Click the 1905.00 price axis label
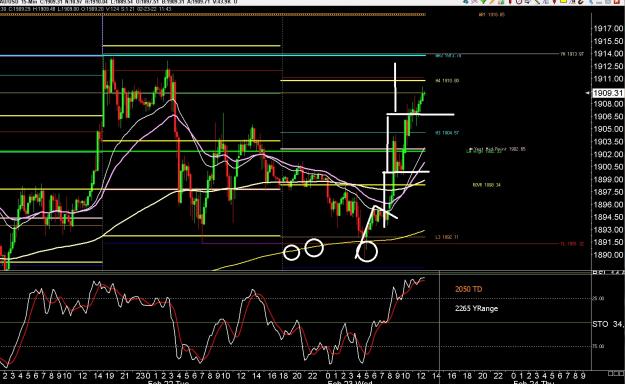 608,129
